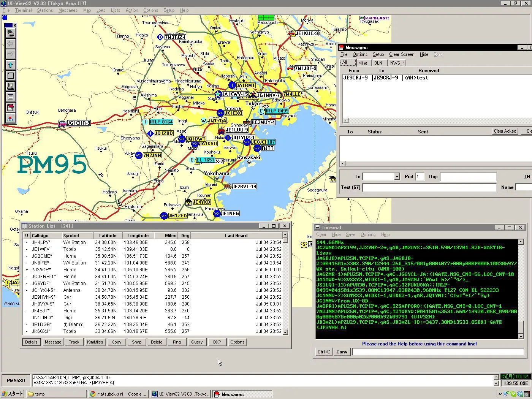Switch to the BLN tab in Messages
This screenshot has height=399, width=532.
point(378,63)
